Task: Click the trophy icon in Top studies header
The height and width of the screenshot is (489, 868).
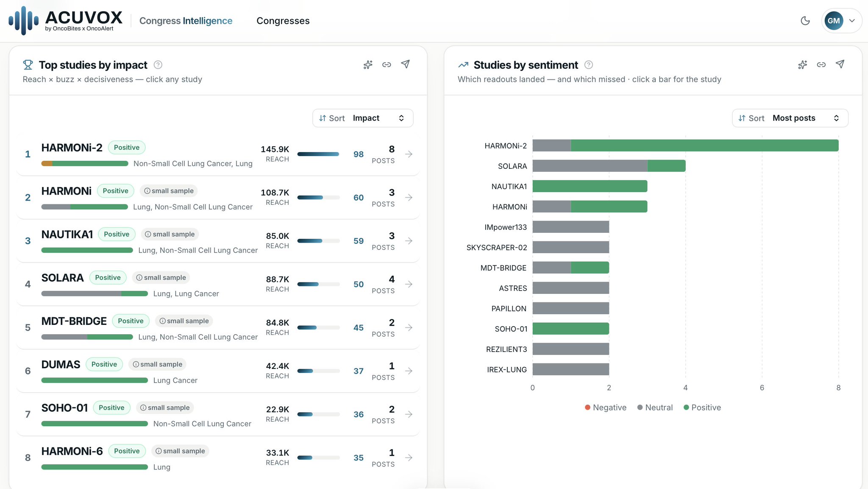Action: (28, 65)
